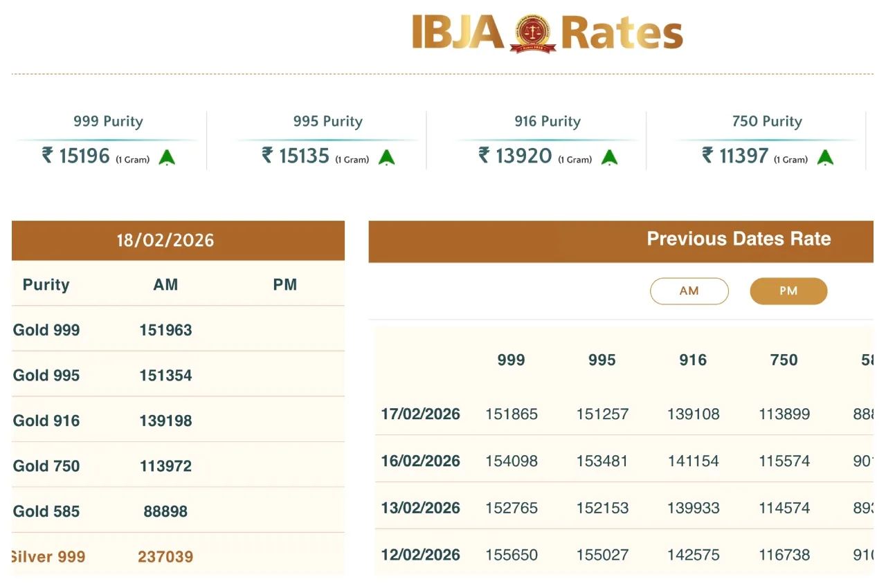This screenshot has height=588, width=886.
Task: Click green up arrow beside 999 Purity rate
Action: click(167, 158)
